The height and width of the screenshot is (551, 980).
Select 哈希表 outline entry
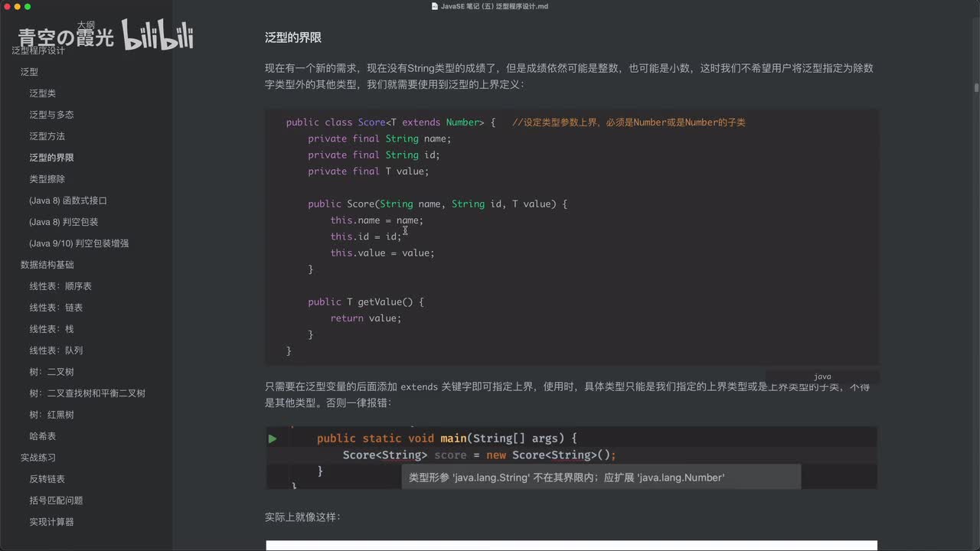[x=43, y=436]
